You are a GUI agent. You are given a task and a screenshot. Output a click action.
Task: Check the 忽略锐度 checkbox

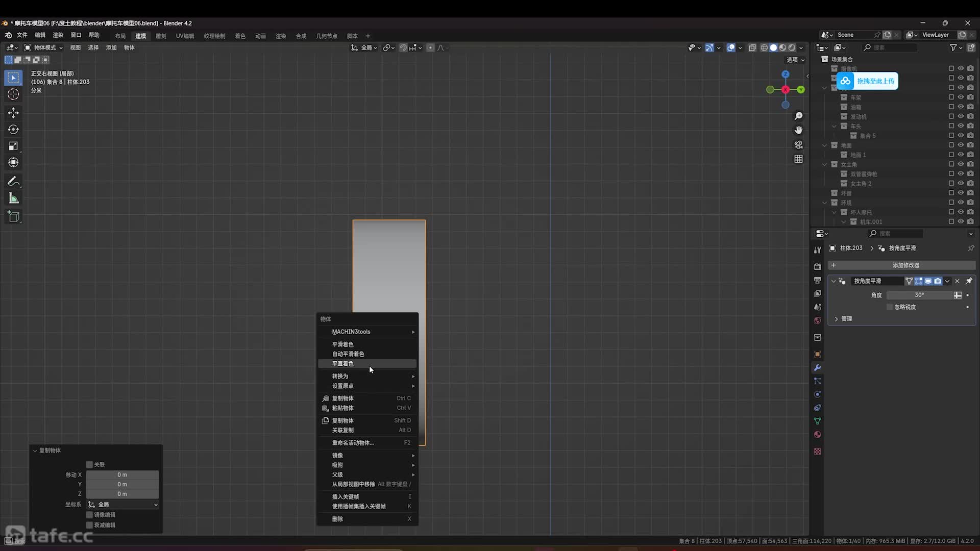click(890, 307)
